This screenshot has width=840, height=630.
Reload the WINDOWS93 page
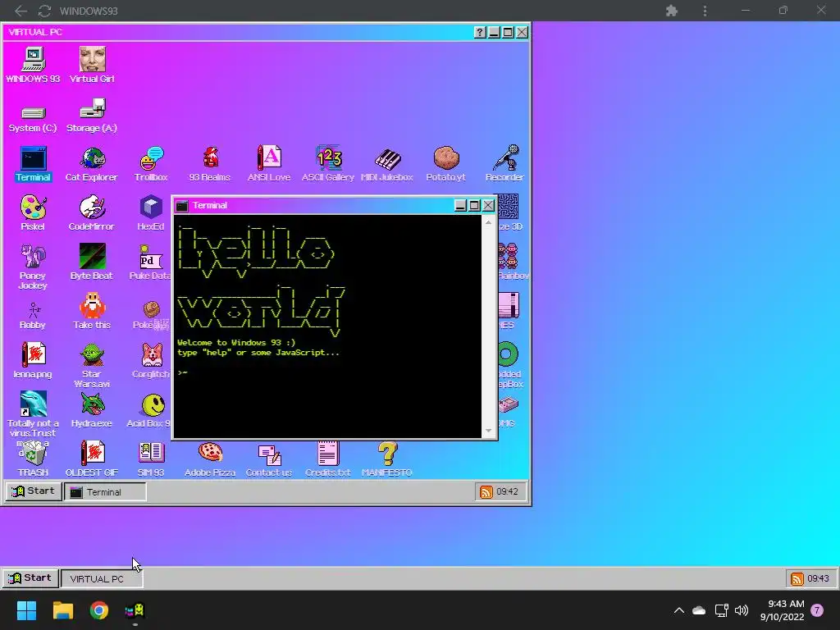[x=44, y=11]
